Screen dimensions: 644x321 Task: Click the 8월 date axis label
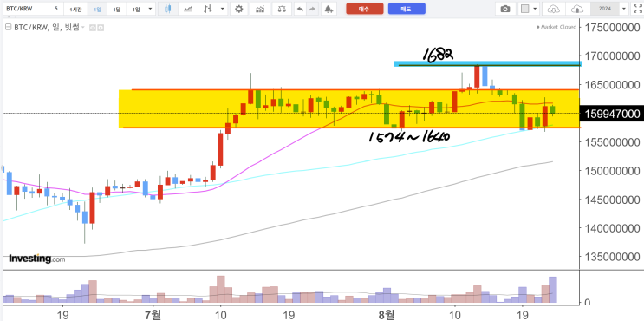[387, 314]
